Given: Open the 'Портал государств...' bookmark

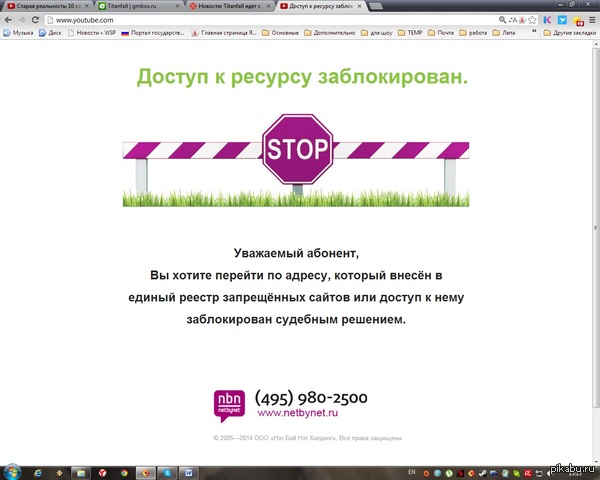Looking at the screenshot, I should click(153, 33).
